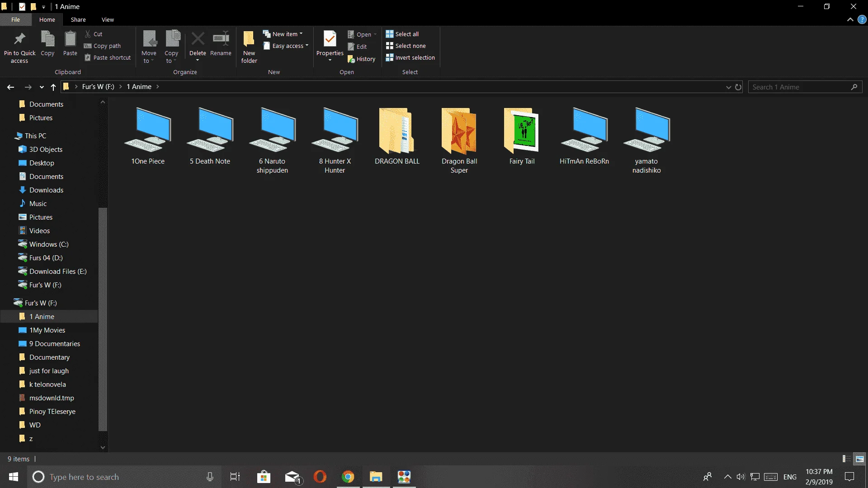Click the Paste ribbon icon
This screenshot has width=868, height=488.
(x=70, y=39)
